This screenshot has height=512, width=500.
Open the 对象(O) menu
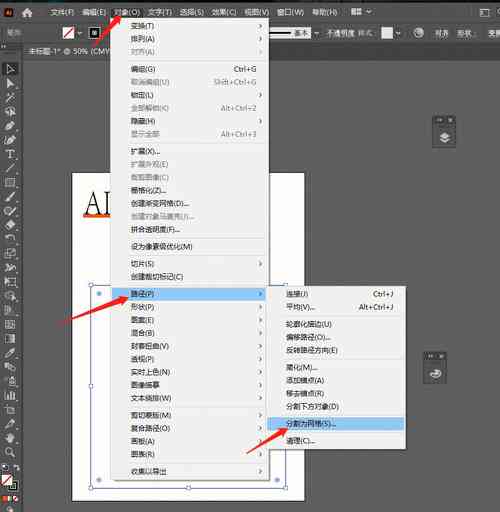[127, 13]
